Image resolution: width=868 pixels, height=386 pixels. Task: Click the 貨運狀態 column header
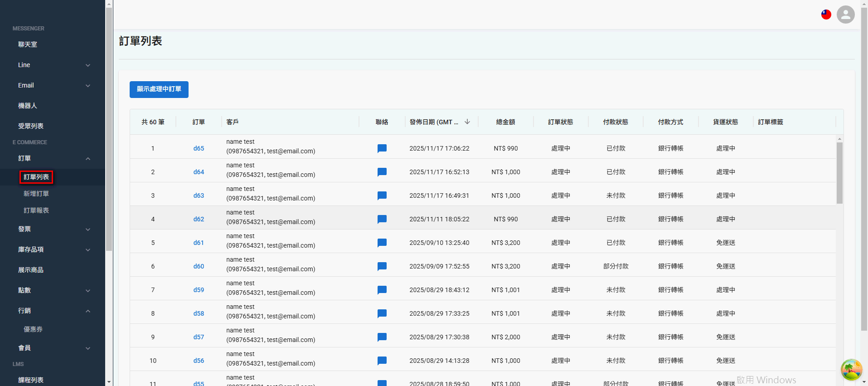(726, 122)
